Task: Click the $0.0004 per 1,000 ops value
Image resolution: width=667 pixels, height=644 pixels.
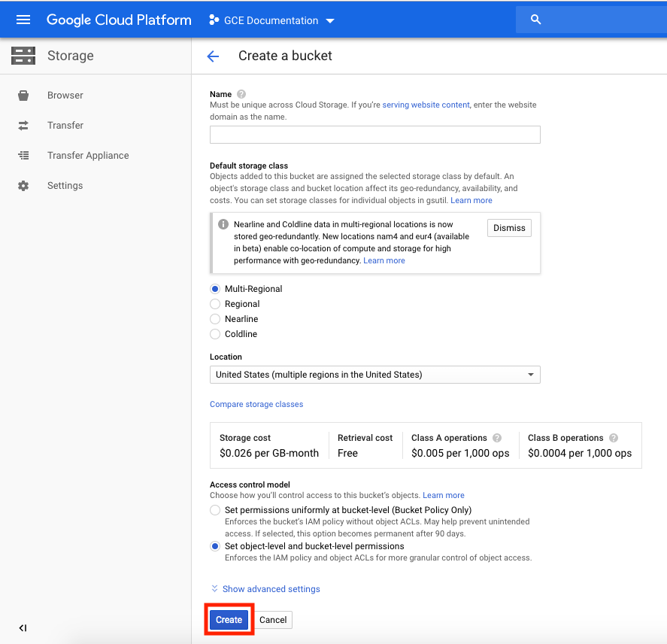Action: click(x=580, y=454)
